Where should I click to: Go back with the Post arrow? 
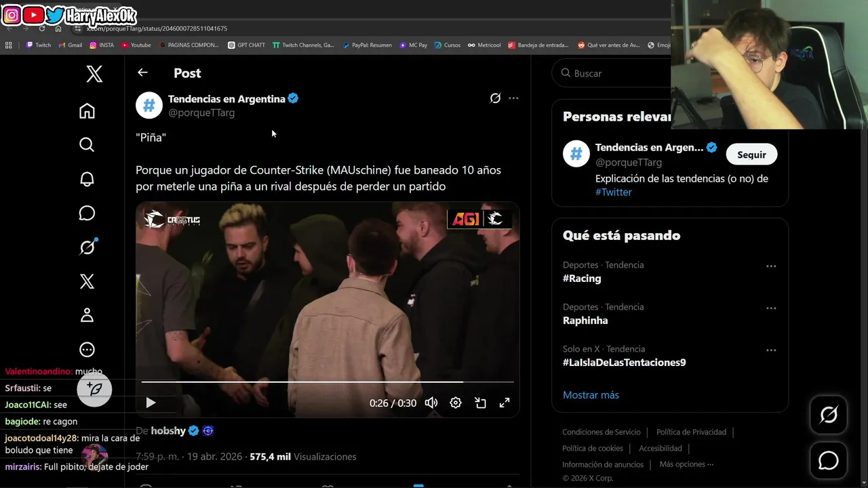pos(142,73)
